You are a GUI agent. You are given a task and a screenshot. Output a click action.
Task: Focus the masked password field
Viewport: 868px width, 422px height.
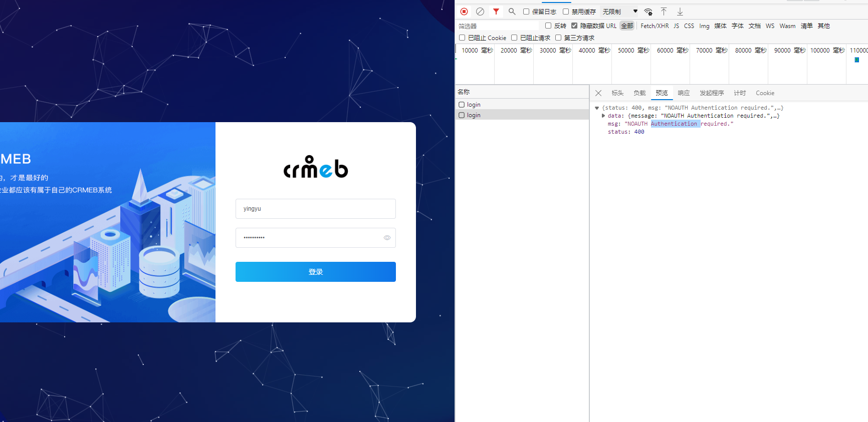tap(316, 238)
